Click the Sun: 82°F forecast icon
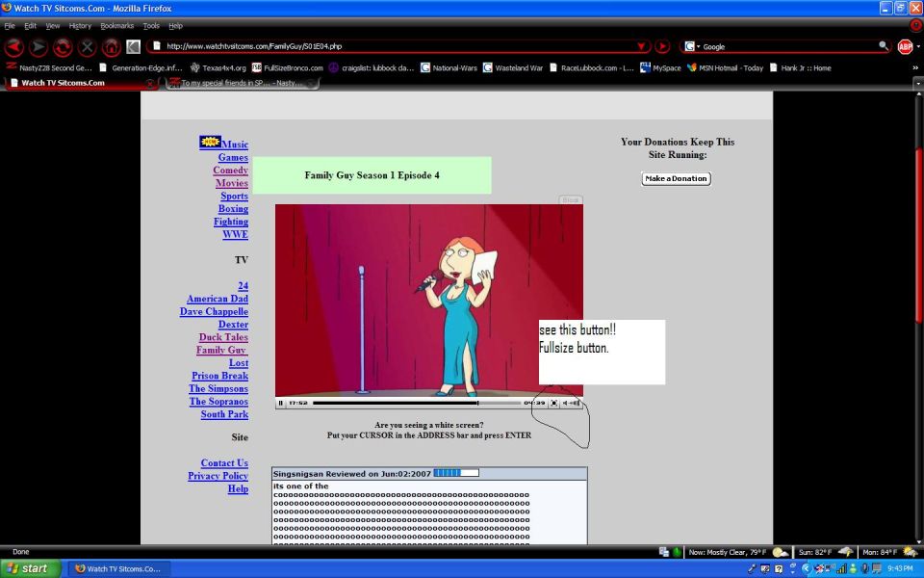Viewport: 924px width, 578px height. (845, 553)
